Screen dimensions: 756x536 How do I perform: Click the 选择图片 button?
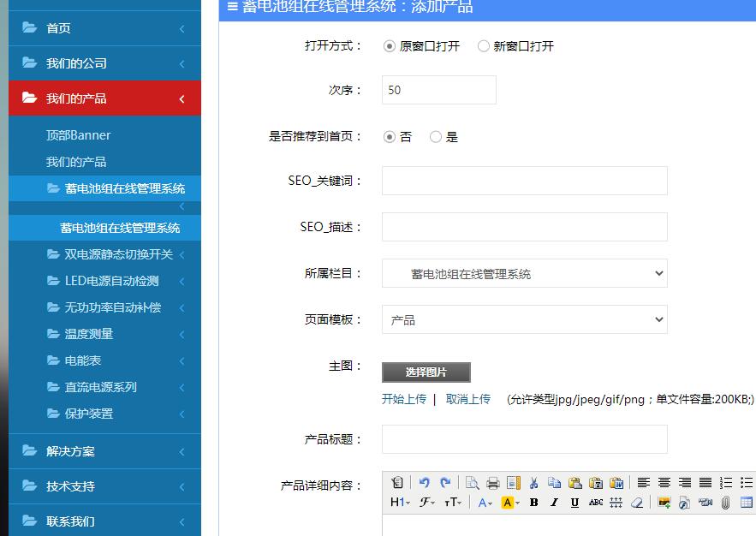click(x=426, y=372)
